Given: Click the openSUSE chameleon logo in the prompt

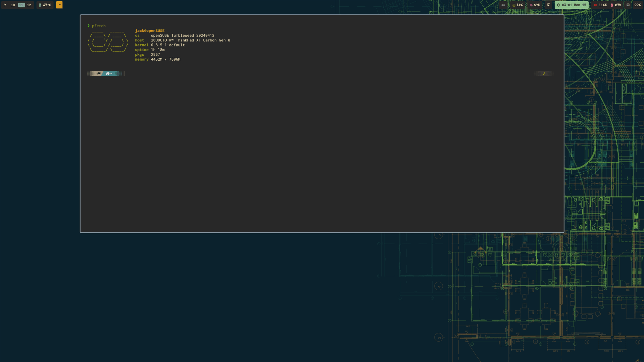Looking at the screenshot, I should (x=99, y=74).
